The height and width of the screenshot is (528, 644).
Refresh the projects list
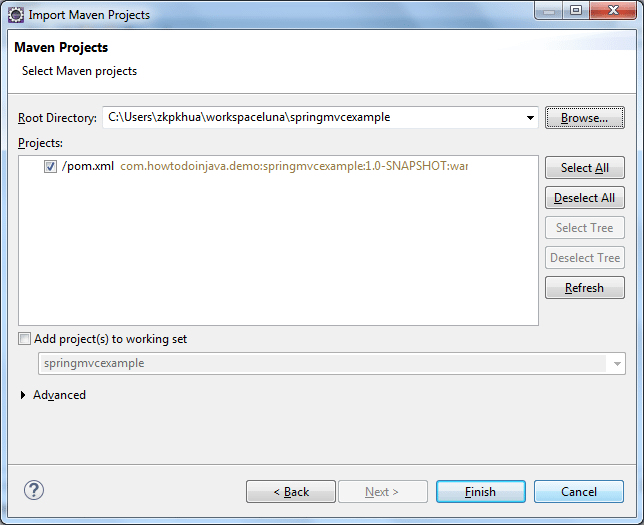(584, 288)
